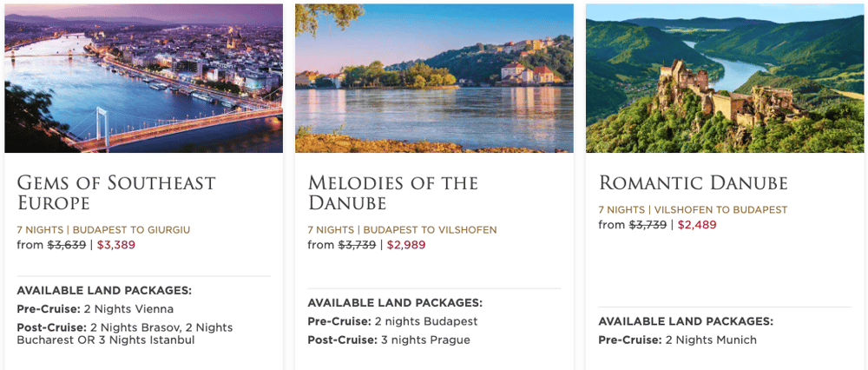Click the $3,389 sale price

pos(115,245)
